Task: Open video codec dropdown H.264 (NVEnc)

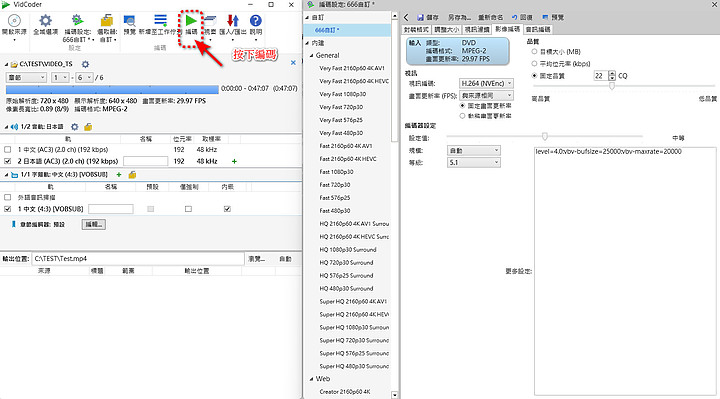Action: tap(486, 84)
